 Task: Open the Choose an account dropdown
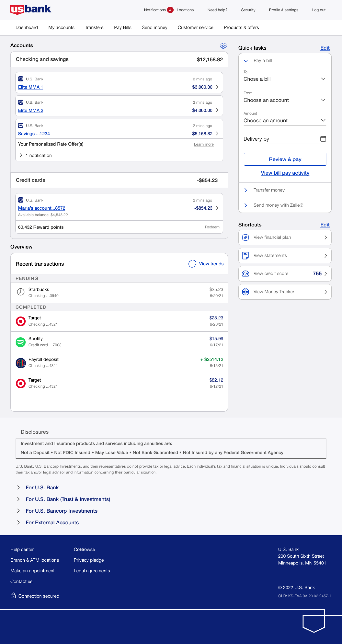coord(285,100)
